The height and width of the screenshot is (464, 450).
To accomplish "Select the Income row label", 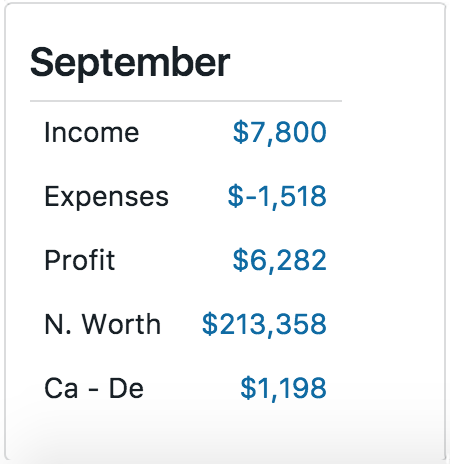I will point(91,133).
